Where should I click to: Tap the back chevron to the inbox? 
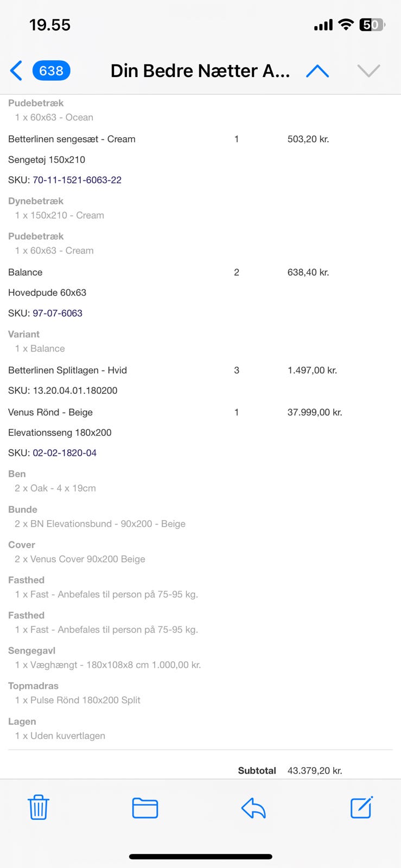16,71
